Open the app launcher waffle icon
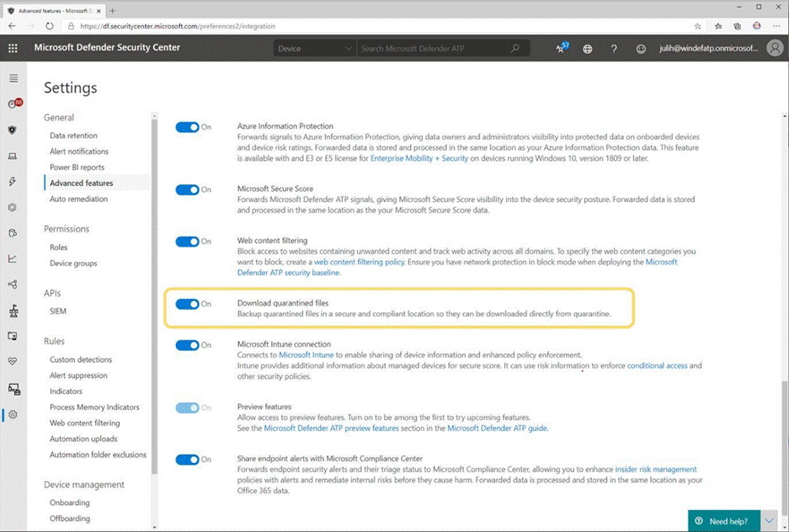 [13, 48]
